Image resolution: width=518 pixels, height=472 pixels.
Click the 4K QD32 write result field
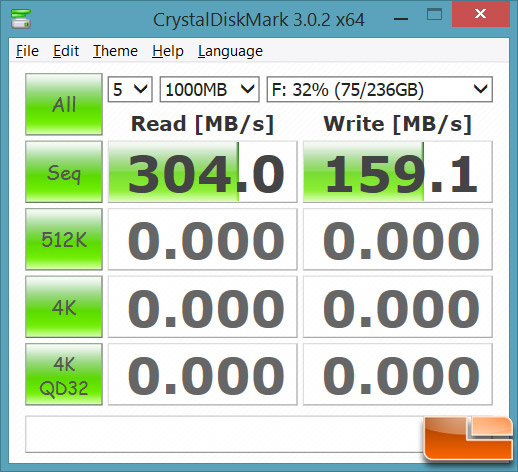click(398, 374)
